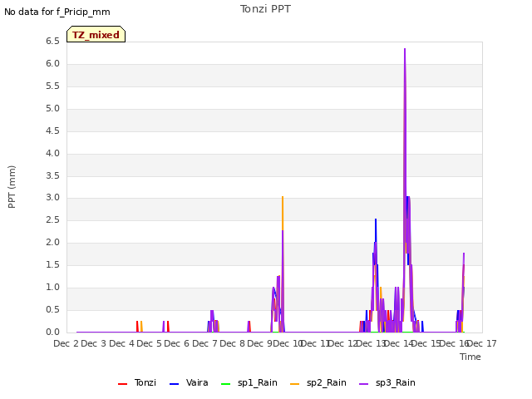The image size is (532, 399).
Task: Click the TZ_mixed annotation label
Action: (96, 34)
